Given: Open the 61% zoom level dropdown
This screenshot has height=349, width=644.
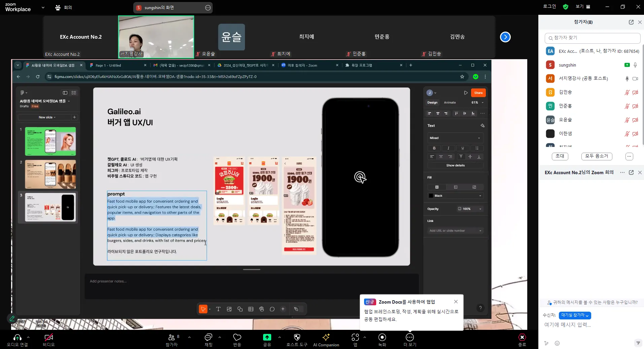Looking at the screenshot, I should point(477,103).
